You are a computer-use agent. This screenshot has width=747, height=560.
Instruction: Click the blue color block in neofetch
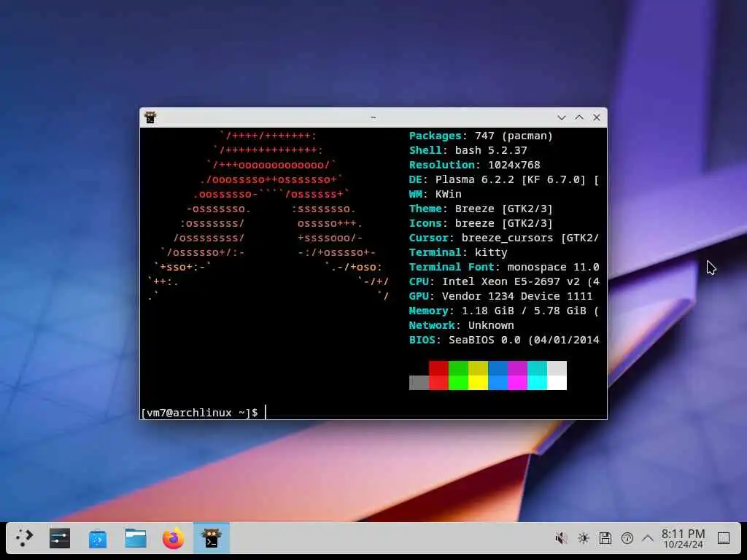[498, 376]
